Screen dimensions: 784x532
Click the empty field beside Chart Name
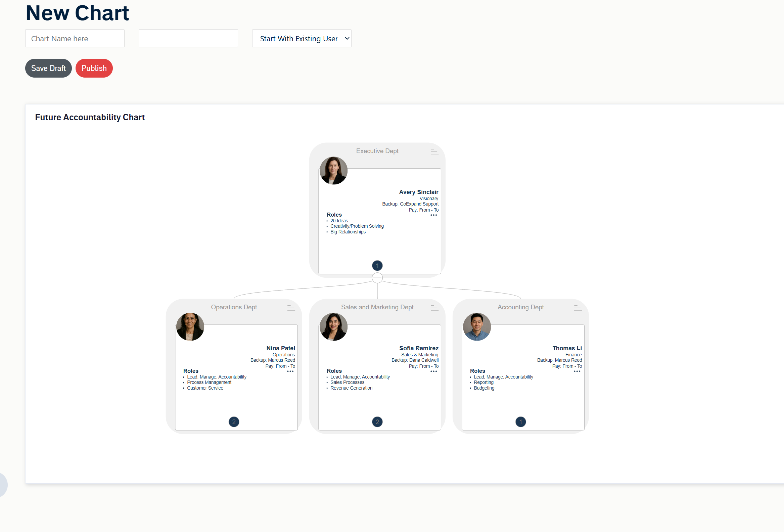[x=188, y=38]
